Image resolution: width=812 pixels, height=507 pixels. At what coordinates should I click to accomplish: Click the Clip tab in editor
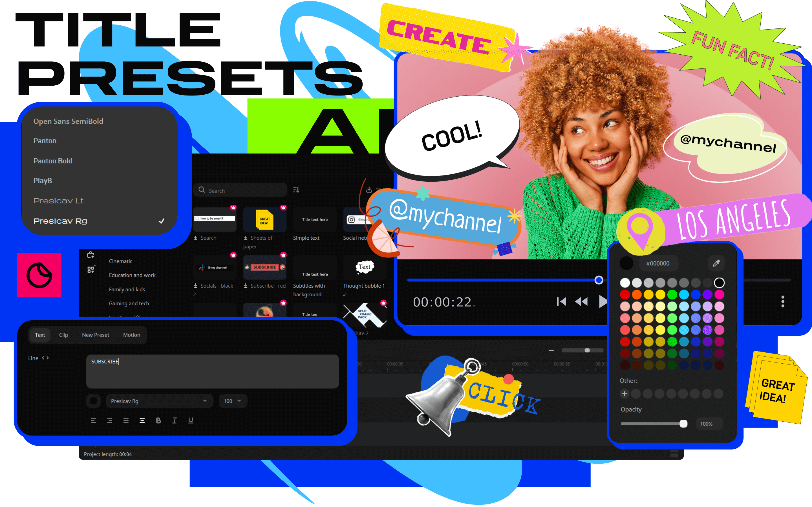(x=63, y=335)
